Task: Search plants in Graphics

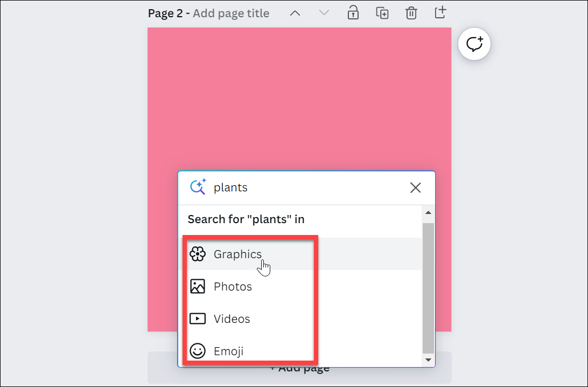Action: coord(300,254)
